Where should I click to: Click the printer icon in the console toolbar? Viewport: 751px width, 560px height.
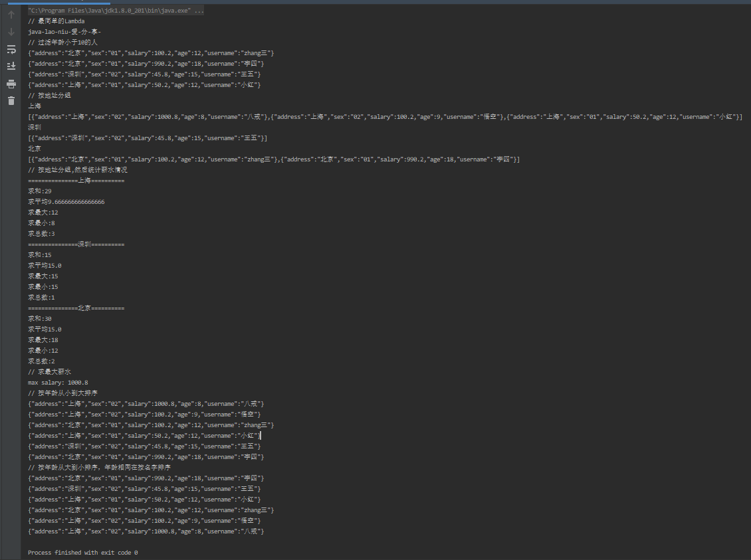(10, 84)
